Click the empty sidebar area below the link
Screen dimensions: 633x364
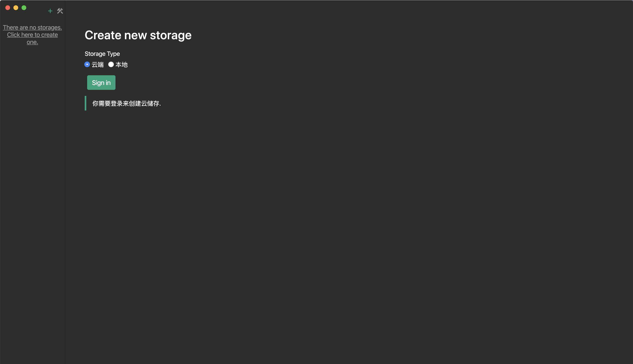[x=32, y=200]
